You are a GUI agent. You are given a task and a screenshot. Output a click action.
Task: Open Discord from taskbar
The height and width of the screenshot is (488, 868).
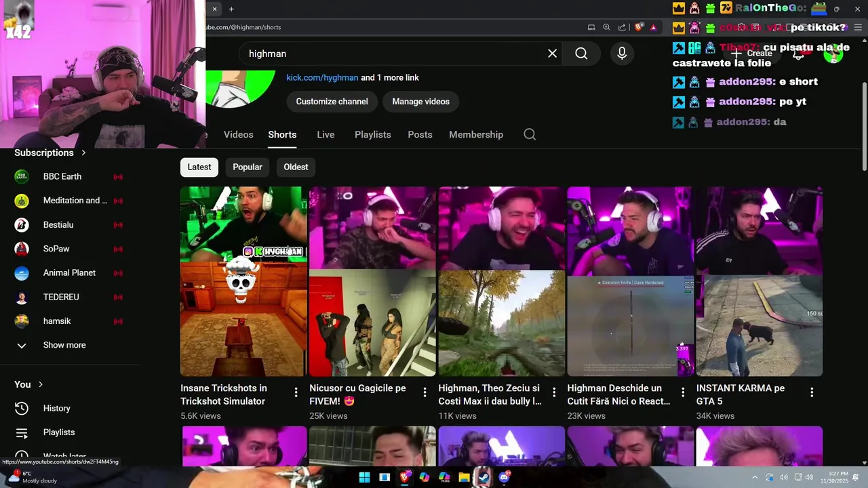coord(504,477)
